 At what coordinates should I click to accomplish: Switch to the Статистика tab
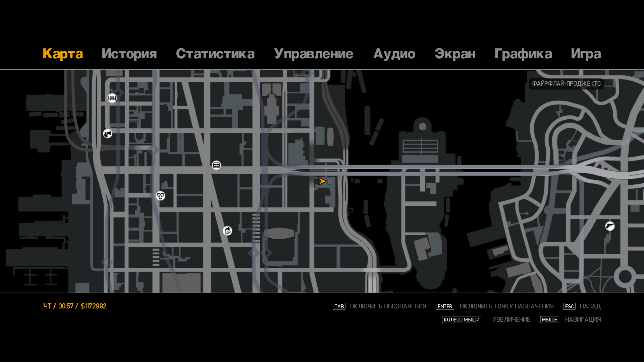tap(215, 54)
